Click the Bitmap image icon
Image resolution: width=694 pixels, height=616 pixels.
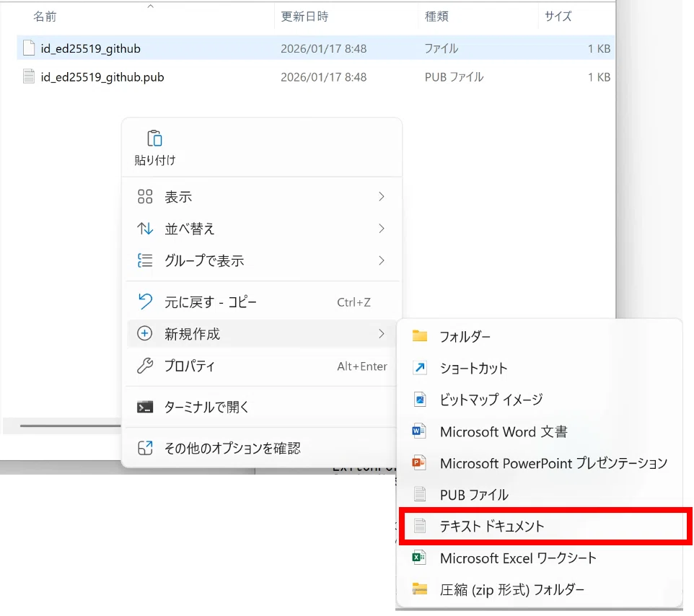click(x=420, y=400)
